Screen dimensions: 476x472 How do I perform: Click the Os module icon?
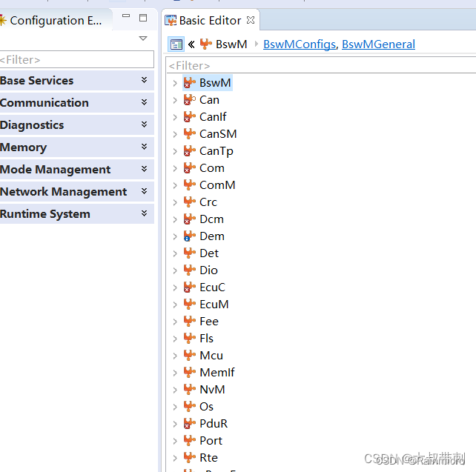pos(190,406)
